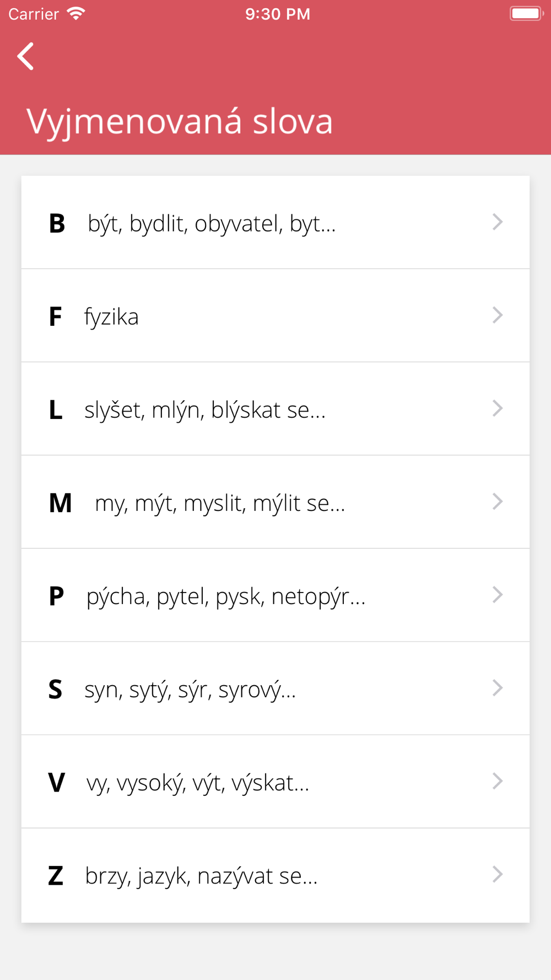Open pýcha, pytel, pysk words

click(225, 596)
